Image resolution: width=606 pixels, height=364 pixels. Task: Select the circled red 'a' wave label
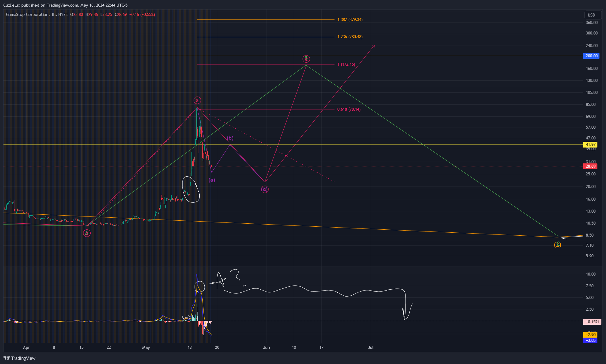pyautogui.click(x=197, y=100)
